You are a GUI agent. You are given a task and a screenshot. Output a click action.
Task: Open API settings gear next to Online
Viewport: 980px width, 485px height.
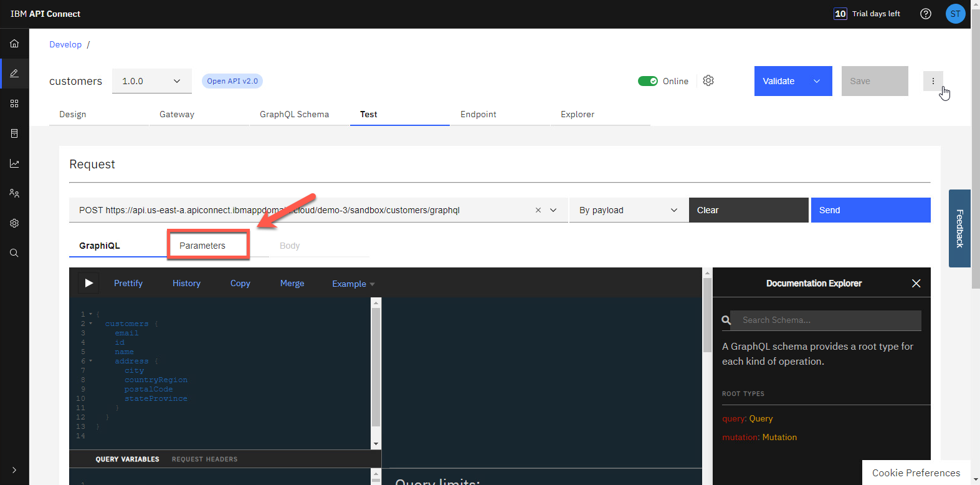[x=708, y=81]
